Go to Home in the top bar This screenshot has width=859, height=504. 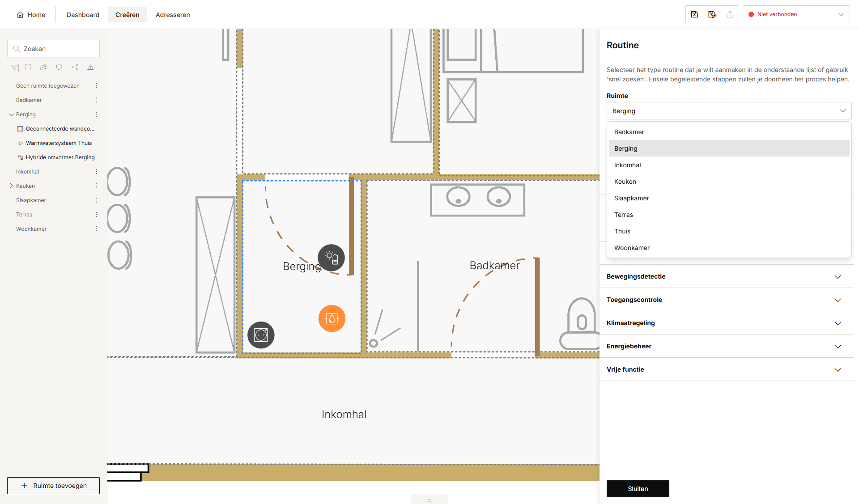(x=31, y=15)
